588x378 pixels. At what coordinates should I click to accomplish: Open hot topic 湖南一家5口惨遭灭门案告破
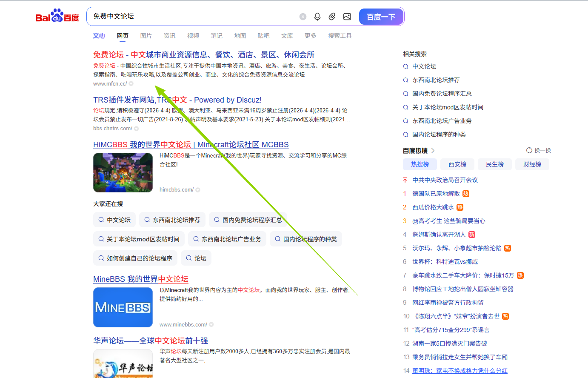tap(450, 344)
